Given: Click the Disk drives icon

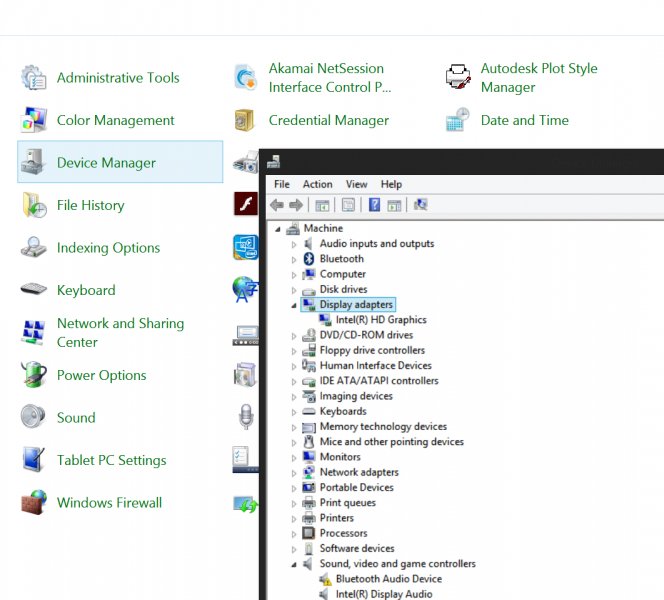Looking at the screenshot, I should (x=309, y=290).
